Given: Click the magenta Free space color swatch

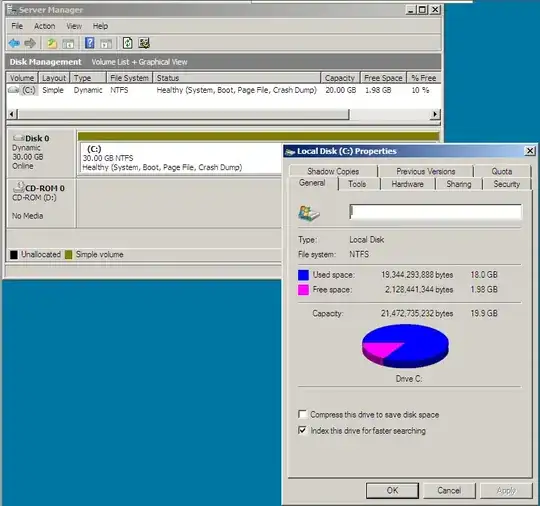Looking at the screenshot, I should coord(303,290).
